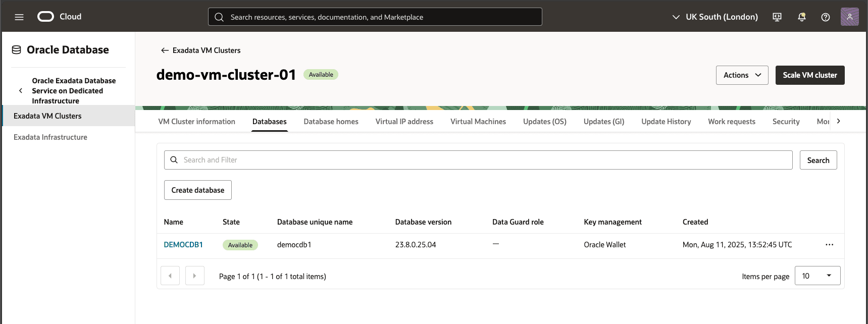Click the Available badge beside cluster title
Image resolution: width=868 pixels, height=324 pixels.
(321, 75)
